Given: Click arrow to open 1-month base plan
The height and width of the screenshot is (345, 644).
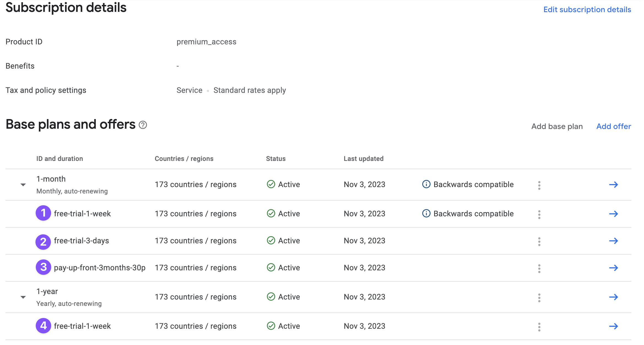Looking at the screenshot, I should [x=613, y=185].
